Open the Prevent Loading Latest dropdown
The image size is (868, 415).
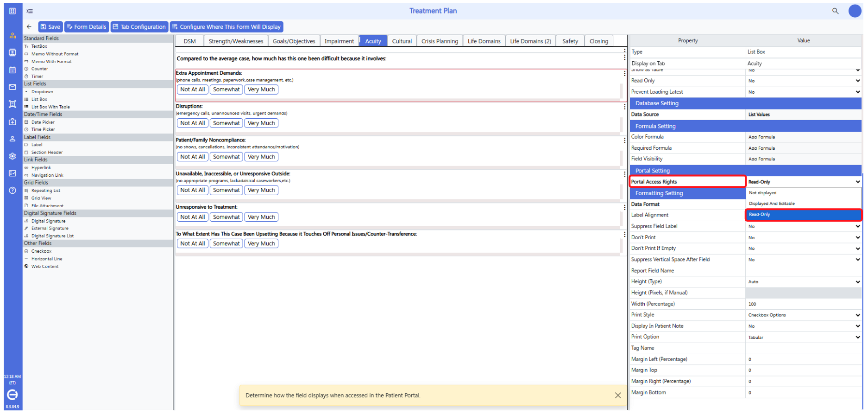(x=804, y=92)
